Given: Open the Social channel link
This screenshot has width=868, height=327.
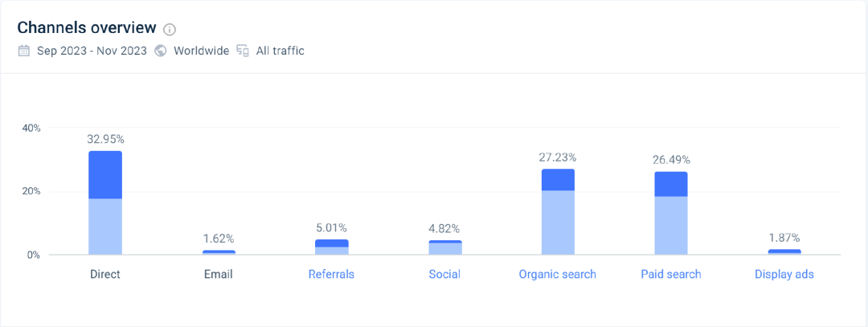Looking at the screenshot, I should pyautogui.click(x=444, y=274).
